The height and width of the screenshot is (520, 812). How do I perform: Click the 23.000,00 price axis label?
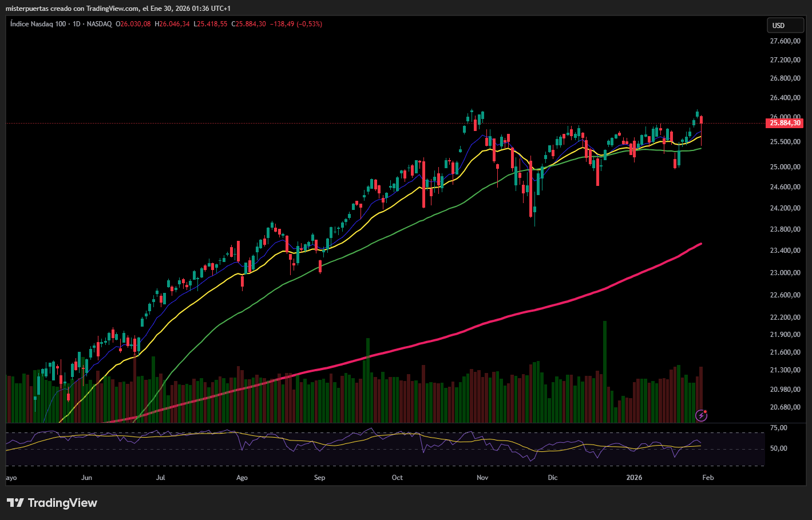pyautogui.click(x=785, y=273)
